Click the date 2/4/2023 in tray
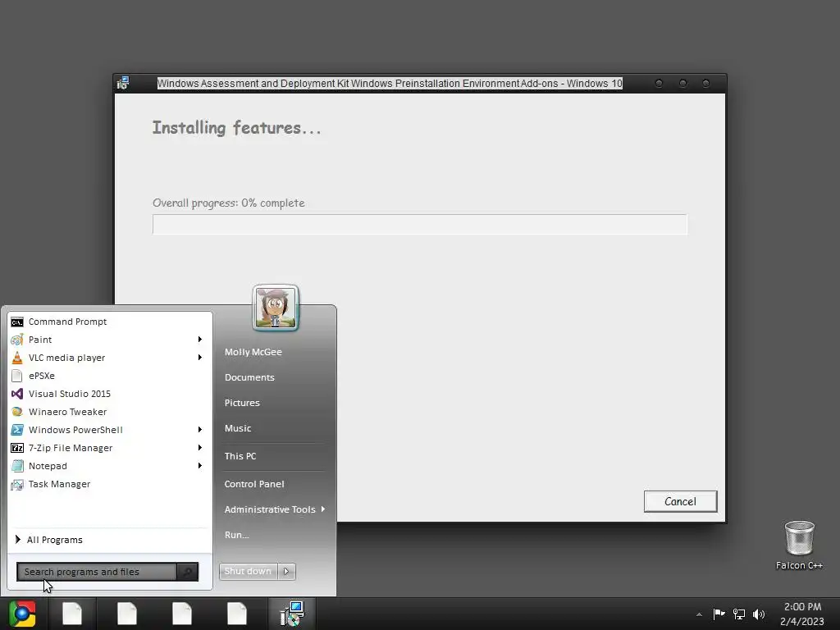This screenshot has width=840, height=630. 802,622
